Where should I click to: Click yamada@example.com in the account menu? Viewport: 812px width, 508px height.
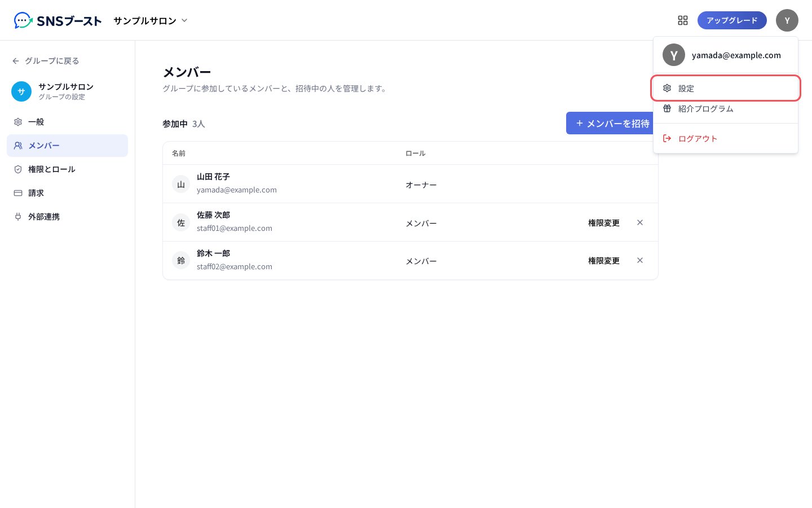[736, 55]
